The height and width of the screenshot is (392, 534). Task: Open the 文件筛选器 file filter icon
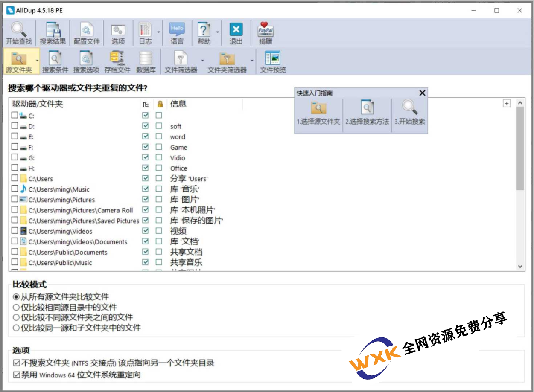coord(181,61)
